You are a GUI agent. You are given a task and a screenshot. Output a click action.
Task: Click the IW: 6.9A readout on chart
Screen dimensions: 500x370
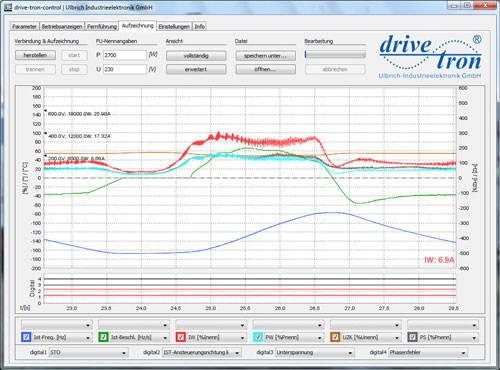tap(439, 260)
